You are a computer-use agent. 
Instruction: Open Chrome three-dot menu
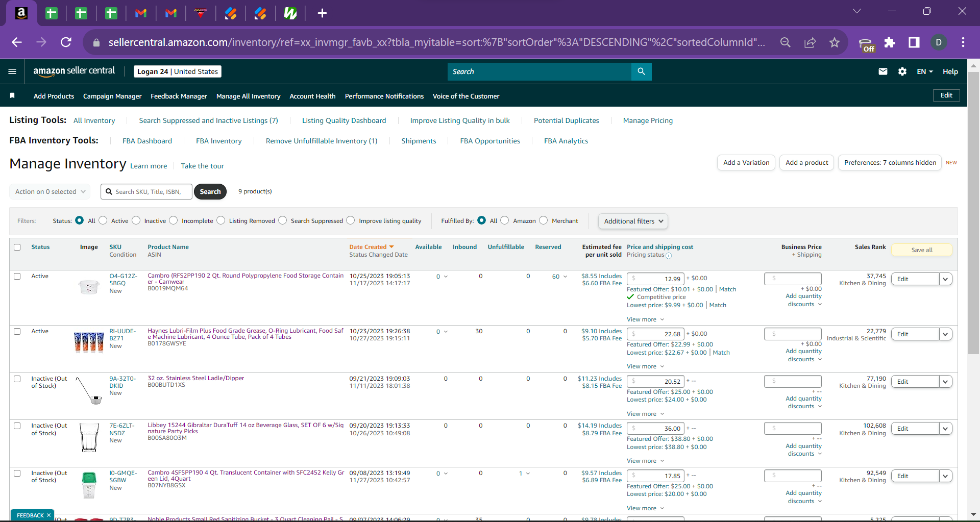point(963,42)
